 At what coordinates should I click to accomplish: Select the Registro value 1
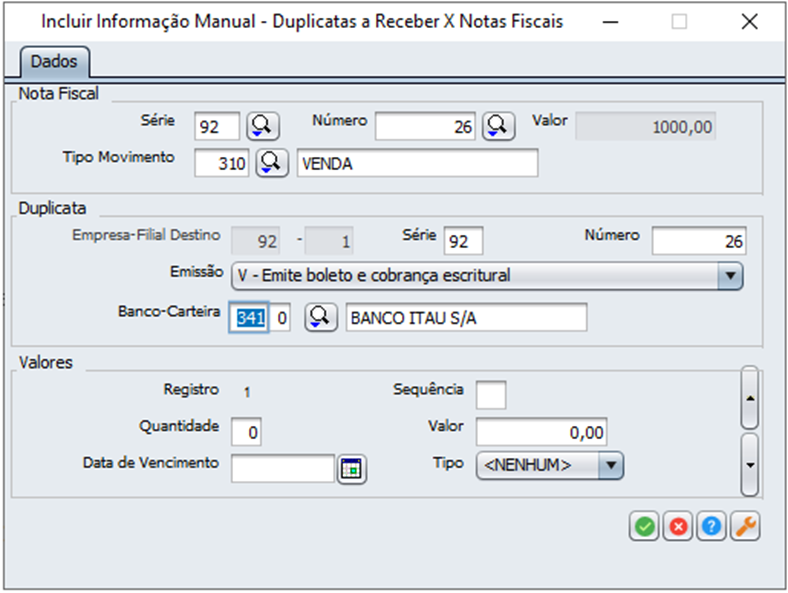pos(247,392)
